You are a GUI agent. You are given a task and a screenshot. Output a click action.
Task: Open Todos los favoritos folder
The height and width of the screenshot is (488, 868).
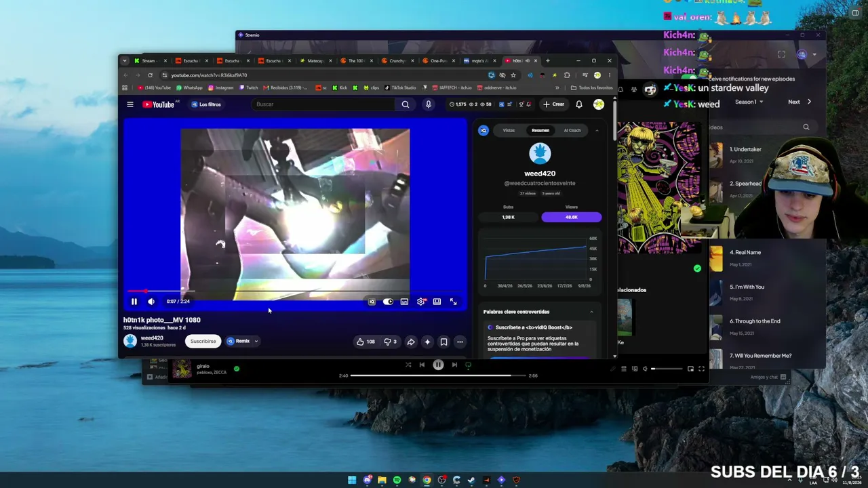(x=592, y=87)
